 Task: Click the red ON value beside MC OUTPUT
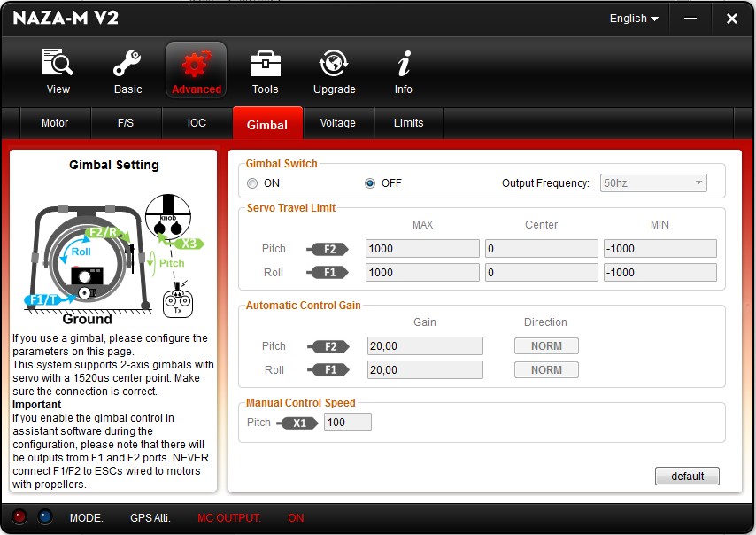(296, 518)
